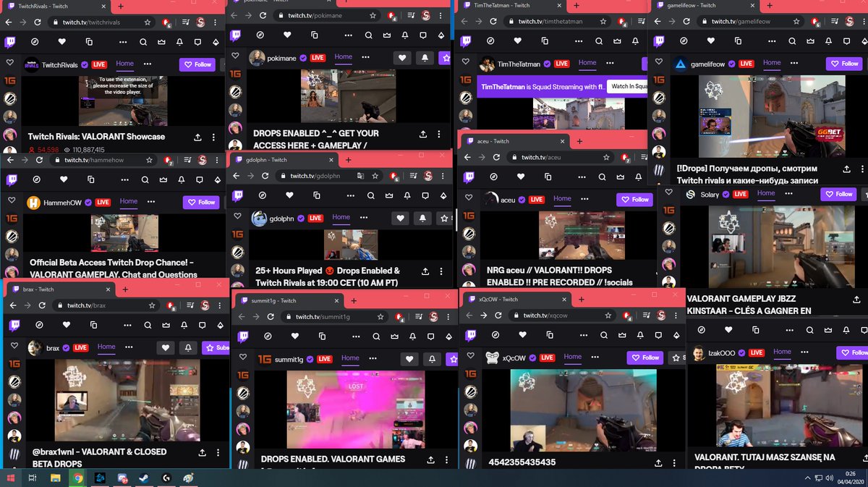Click the bits diamond icon in hammehow window
868x487 pixels.
click(218, 179)
